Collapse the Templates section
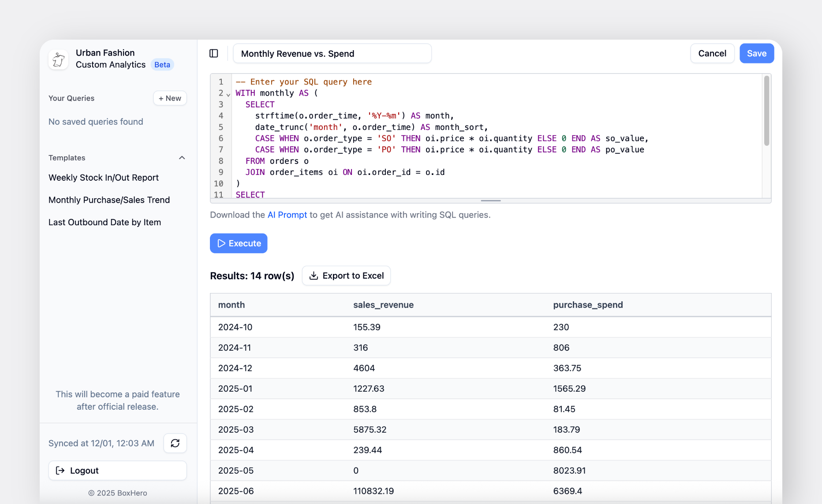 [182, 157]
